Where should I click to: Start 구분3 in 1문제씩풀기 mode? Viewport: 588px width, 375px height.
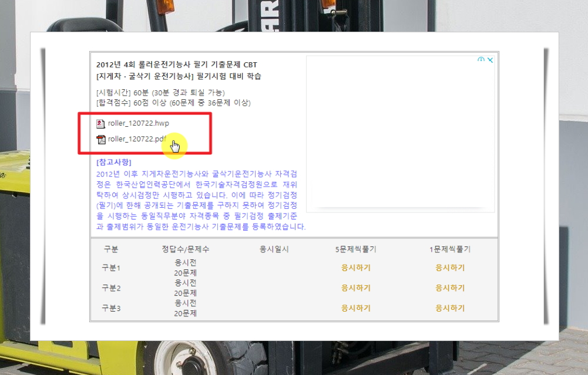coord(449,308)
